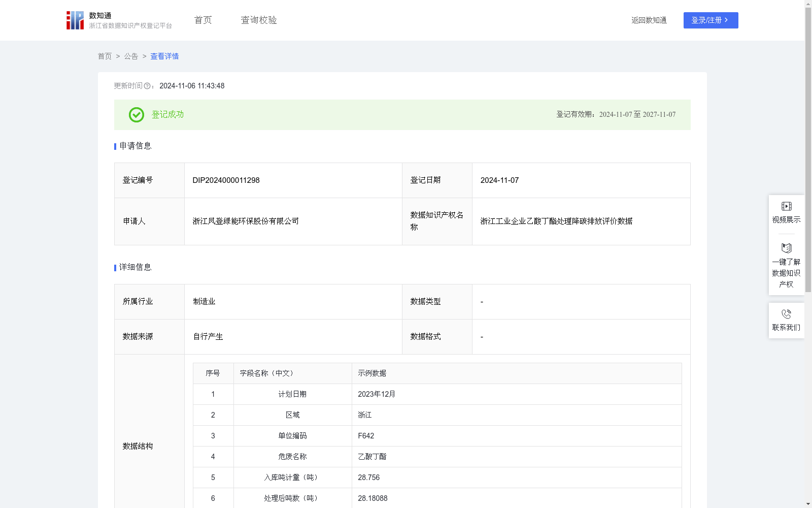Image resolution: width=812 pixels, height=508 pixels.
Task: Click the page vertical scrollbar
Action: pyautogui.click(x=808, y=150)
